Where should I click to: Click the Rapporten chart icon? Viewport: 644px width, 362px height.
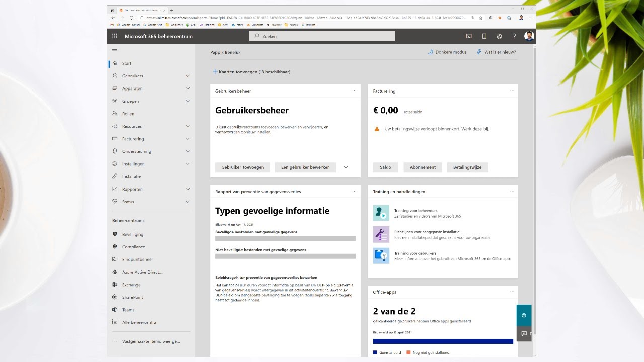115,189
